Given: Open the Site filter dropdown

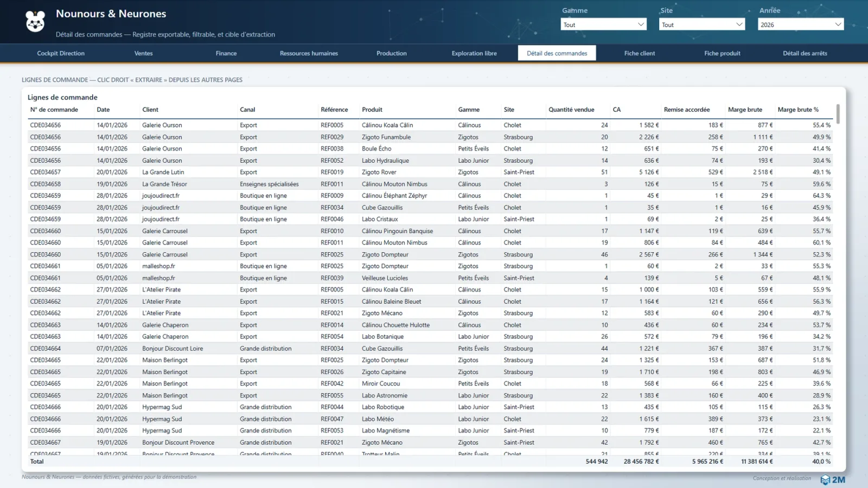Looking at the screenshot, I should (702, 24).
